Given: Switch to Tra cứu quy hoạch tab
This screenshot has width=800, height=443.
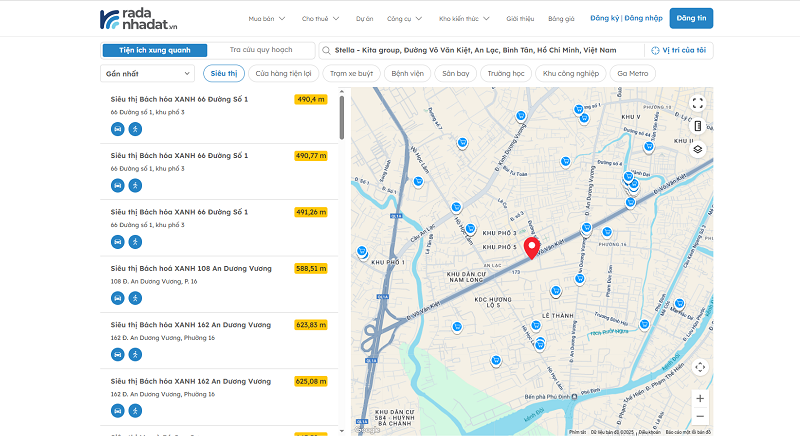Looking at the screenshot, I should (x=261, y=50).
